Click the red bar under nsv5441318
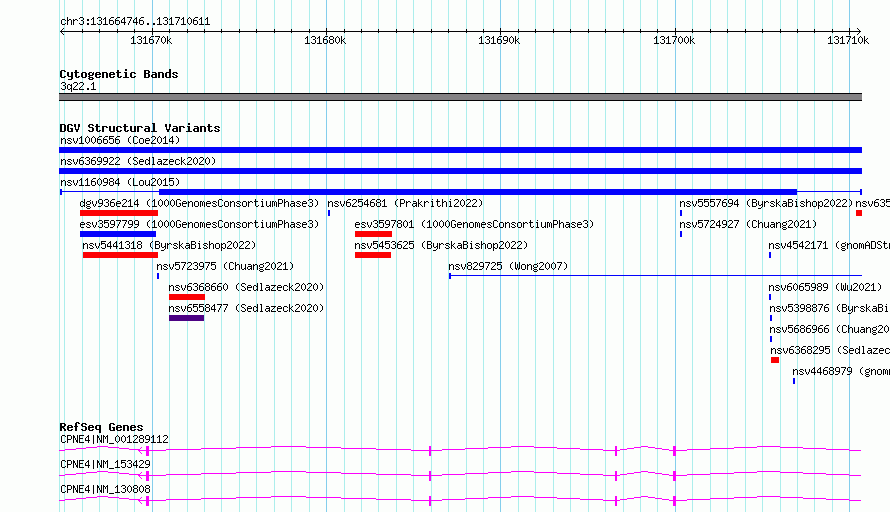 coord(120,255)
